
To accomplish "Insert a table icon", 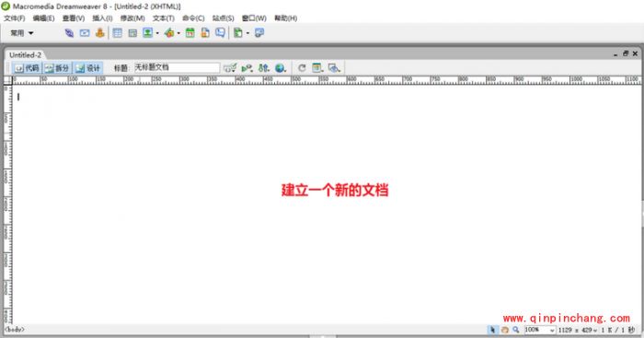I will [x=118, y=33].
